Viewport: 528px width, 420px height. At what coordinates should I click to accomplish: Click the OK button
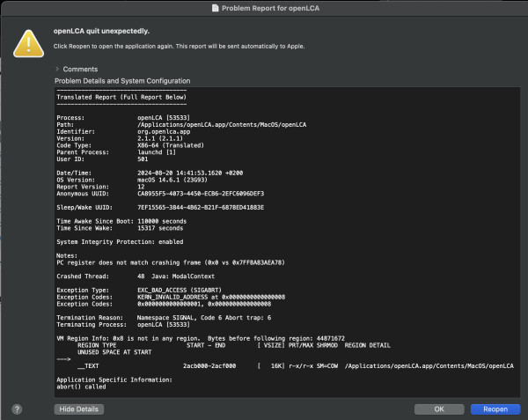[x=439, y=409]
